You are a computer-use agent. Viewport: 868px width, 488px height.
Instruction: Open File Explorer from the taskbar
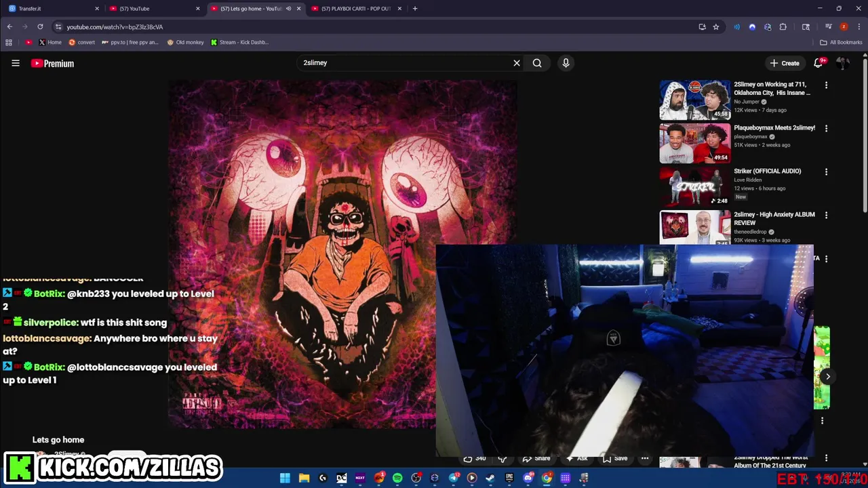(x=304, y=478)
